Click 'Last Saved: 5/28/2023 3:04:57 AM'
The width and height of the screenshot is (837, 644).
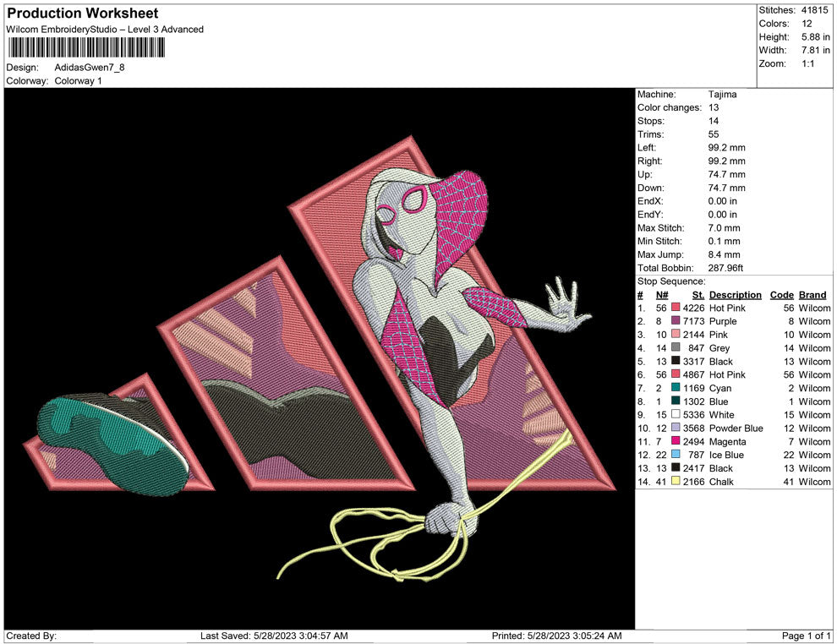click(x=274, y=636)
